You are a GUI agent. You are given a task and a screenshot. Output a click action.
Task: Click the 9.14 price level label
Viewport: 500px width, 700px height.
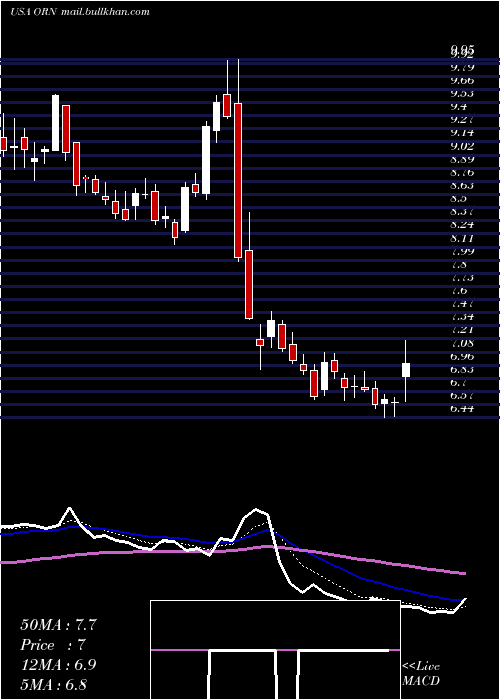coord(462,133)
